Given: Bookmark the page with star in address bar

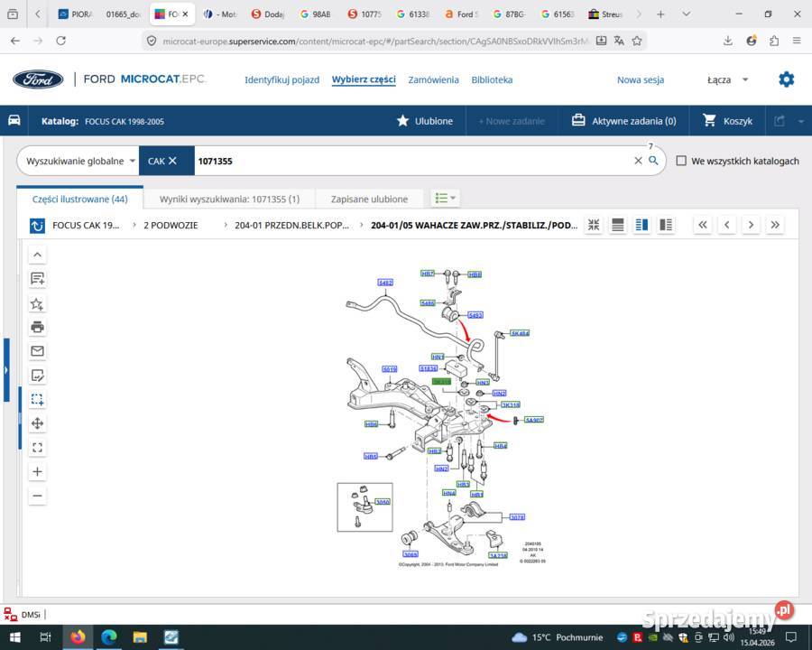Looking at the screenshot, I should click(637, 41).
